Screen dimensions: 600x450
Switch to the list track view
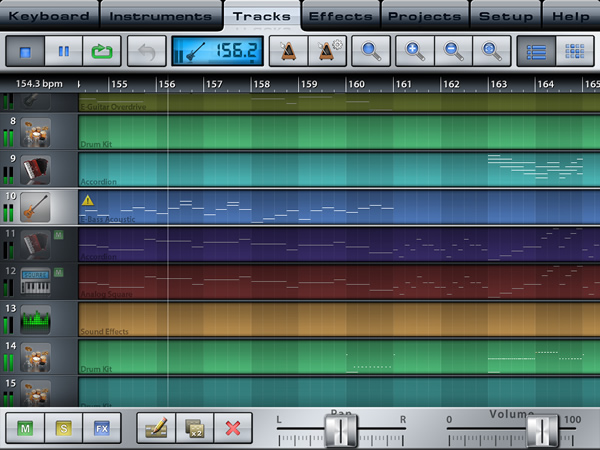[536, 51]
